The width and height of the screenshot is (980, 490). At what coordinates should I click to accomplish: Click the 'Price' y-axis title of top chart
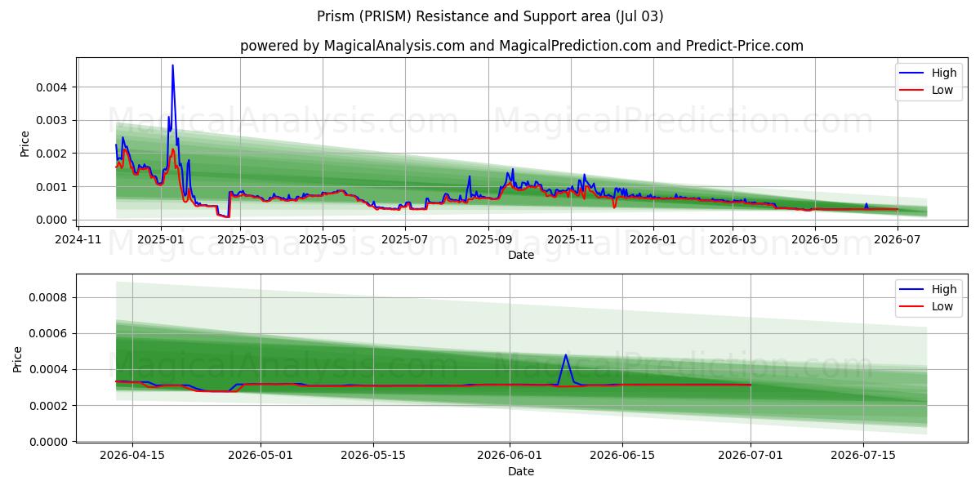tap(24, 144)
